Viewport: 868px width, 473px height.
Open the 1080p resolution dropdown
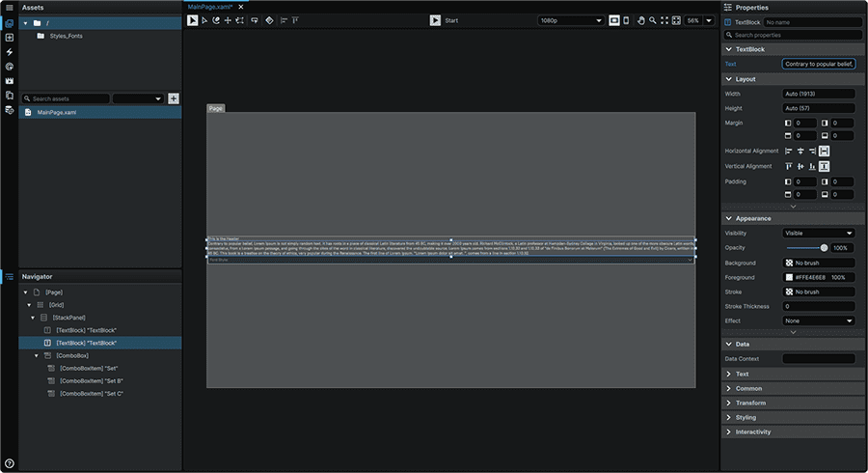pos(570,20)
